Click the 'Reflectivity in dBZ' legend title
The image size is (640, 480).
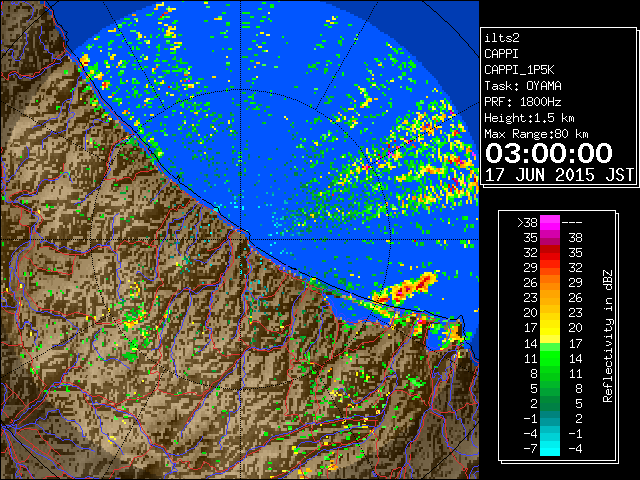(x=608, y=336)
